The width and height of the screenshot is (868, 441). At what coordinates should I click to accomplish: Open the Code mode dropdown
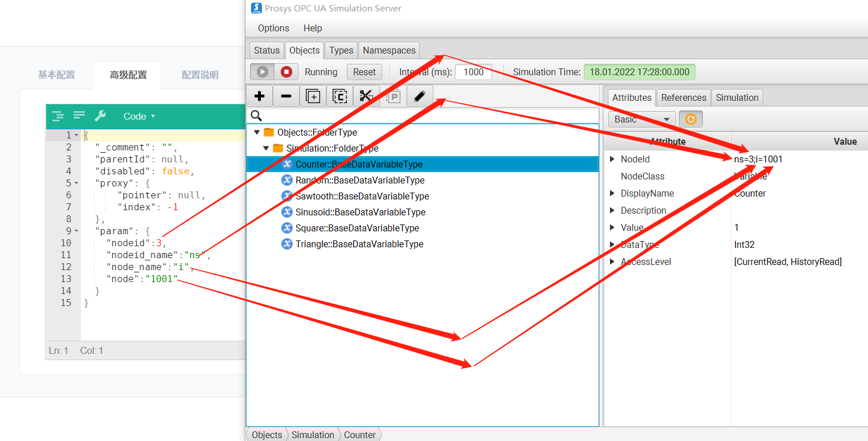[x=139, y=116]
